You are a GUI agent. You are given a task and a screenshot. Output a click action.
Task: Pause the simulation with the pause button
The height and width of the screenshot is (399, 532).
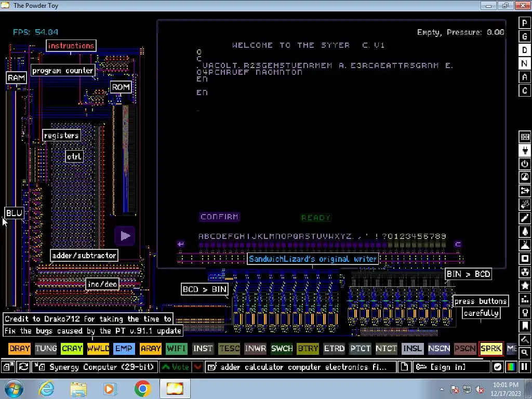pos(524,367)
